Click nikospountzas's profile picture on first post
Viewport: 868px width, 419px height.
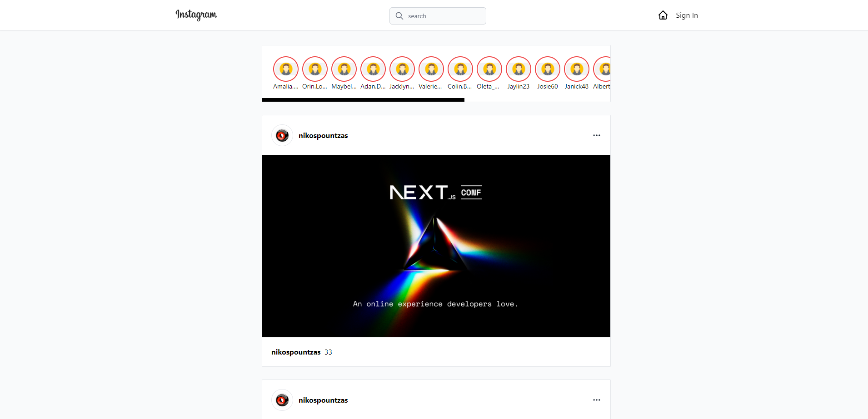[x=282, y=135]
